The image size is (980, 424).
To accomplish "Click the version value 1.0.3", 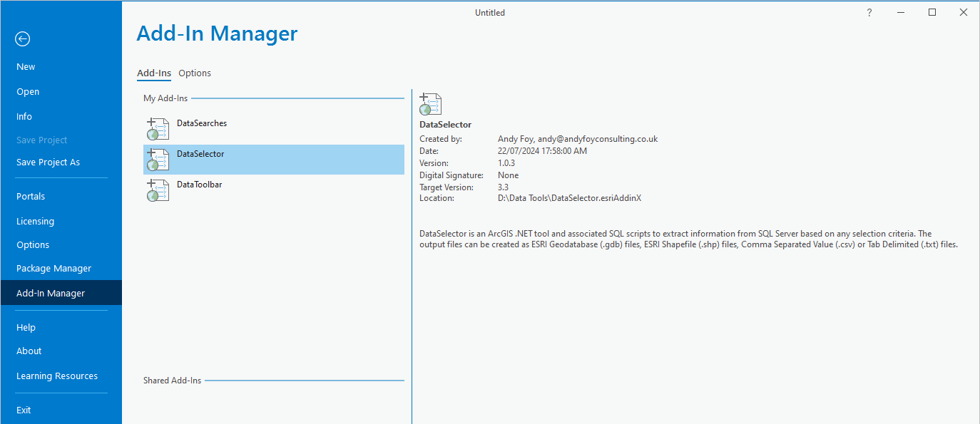I will coord(506,163).
